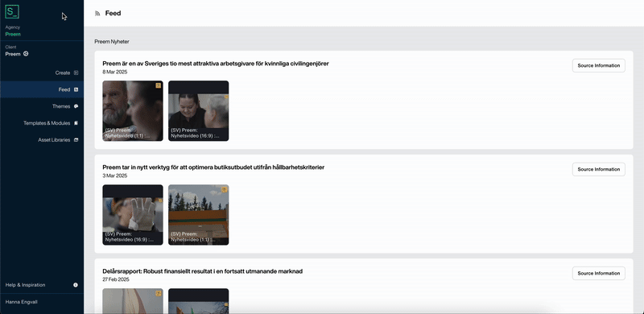Open Source Information for 3 Mar 2025 article
644x314 pixels.
tap(598, 169)
